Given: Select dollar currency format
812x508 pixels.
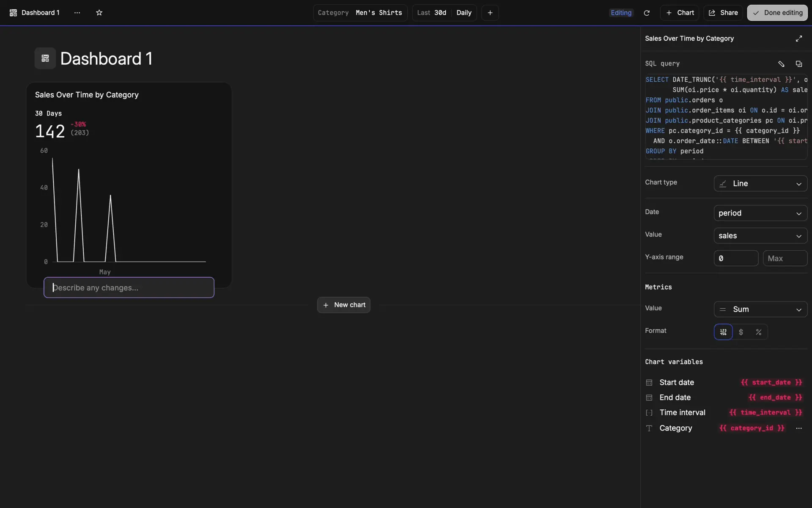Looking at the screenshot, I should [x=741, y=332].
